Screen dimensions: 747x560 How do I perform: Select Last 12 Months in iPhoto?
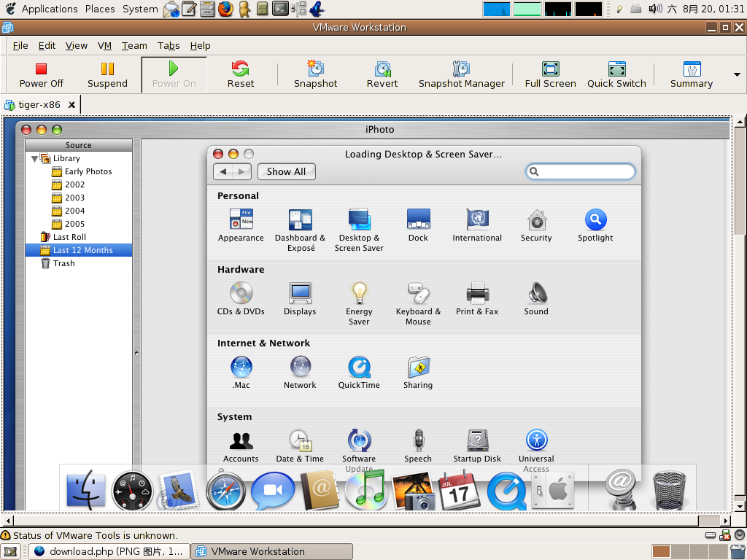point(79,250)
